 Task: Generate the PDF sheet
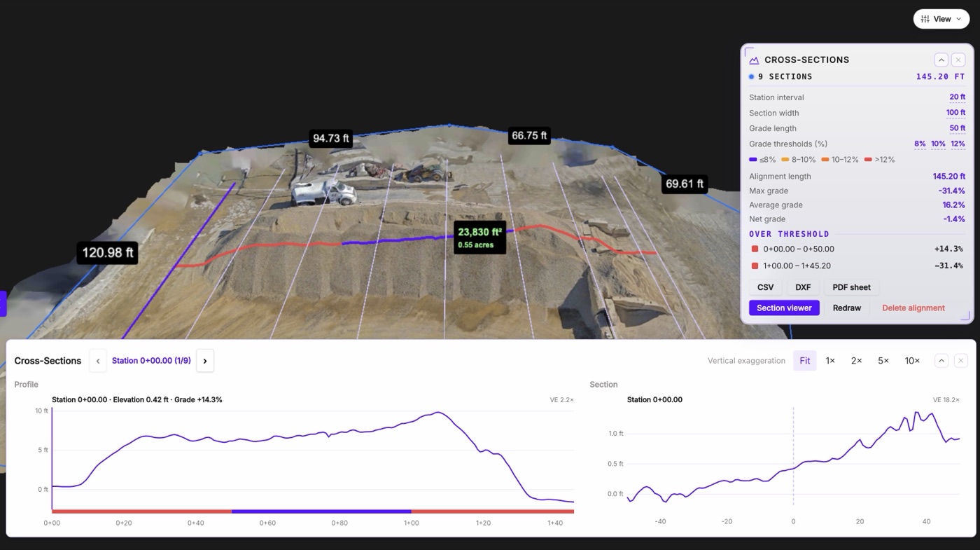pos(851,287)
